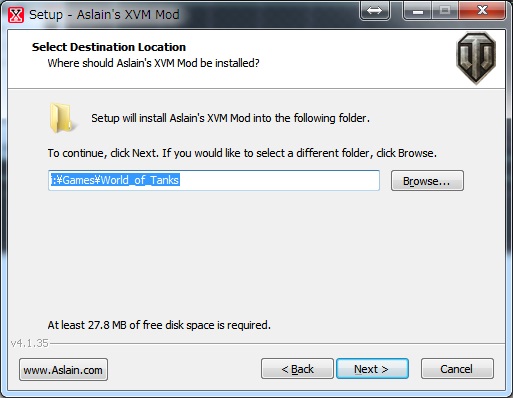Click the v4.1.35 version label
The image size is (513, 398).
pyautogui.click(x=30, y=343)
